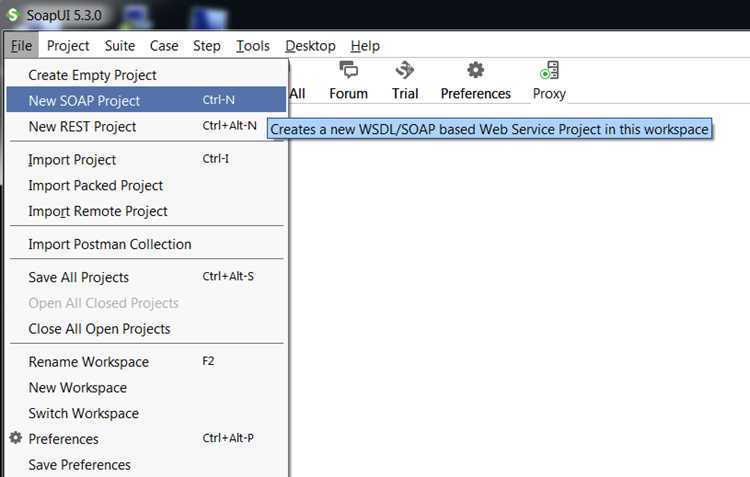Open the File menu
The height and width of the screenshot is (477, 750).
[x=21, y=46]
